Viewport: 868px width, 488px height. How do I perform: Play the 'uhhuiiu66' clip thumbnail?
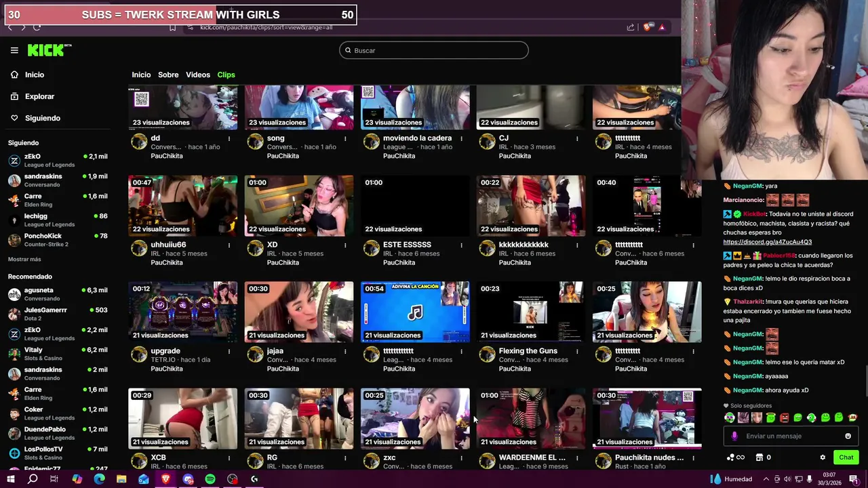[183, 205]
